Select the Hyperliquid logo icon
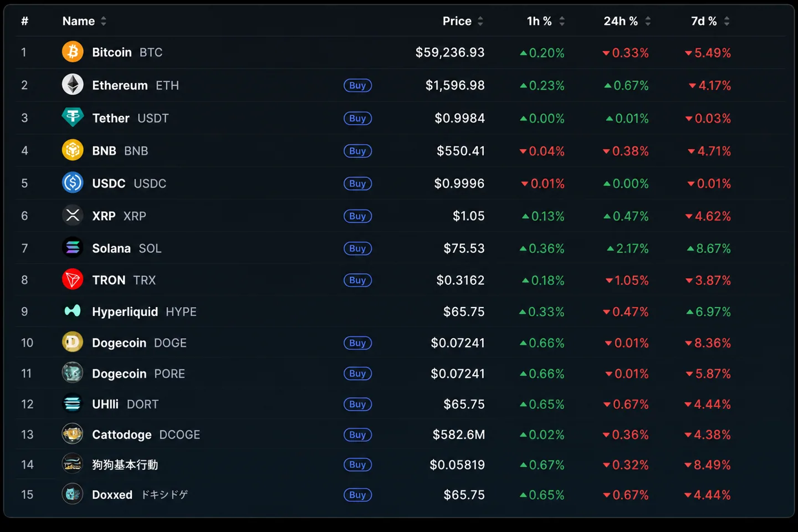Viewport: 798px width, 532px height. point(73,311)
